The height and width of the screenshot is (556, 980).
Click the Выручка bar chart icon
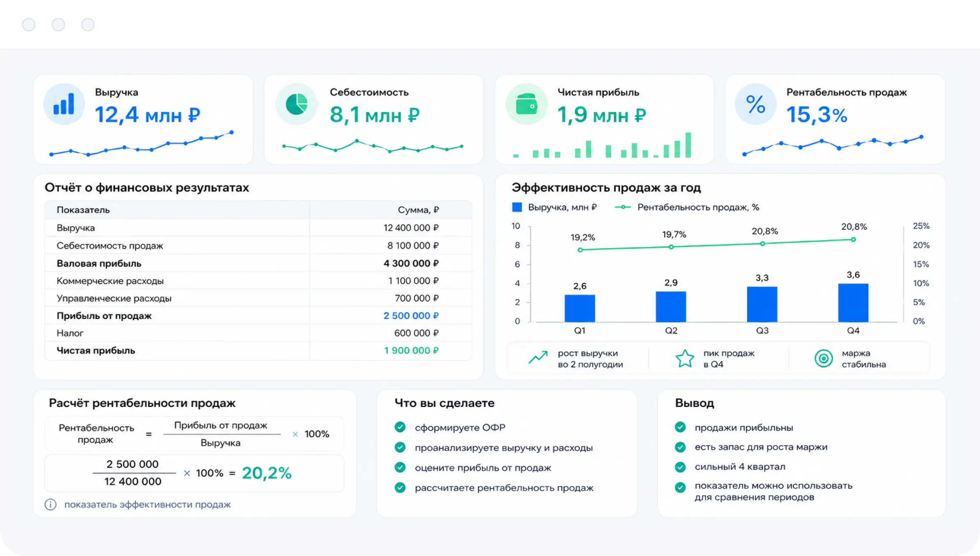[64, 104]
